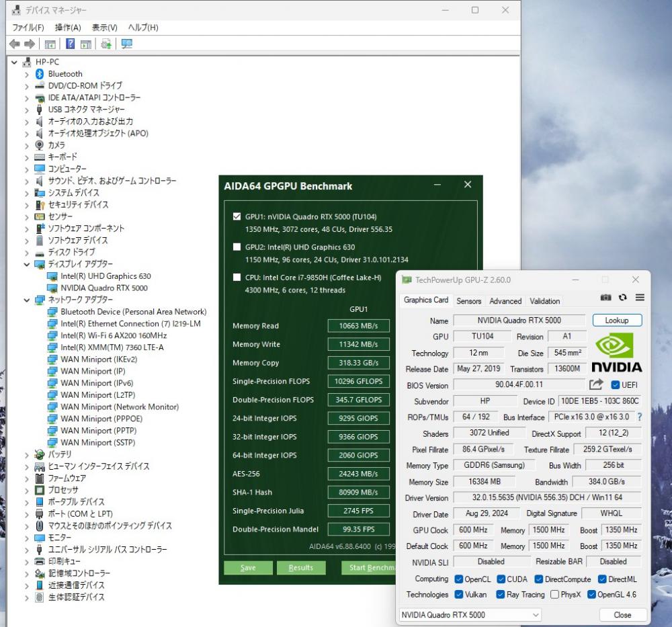Select the camera (カメラ) device icon

click(40, 145)
